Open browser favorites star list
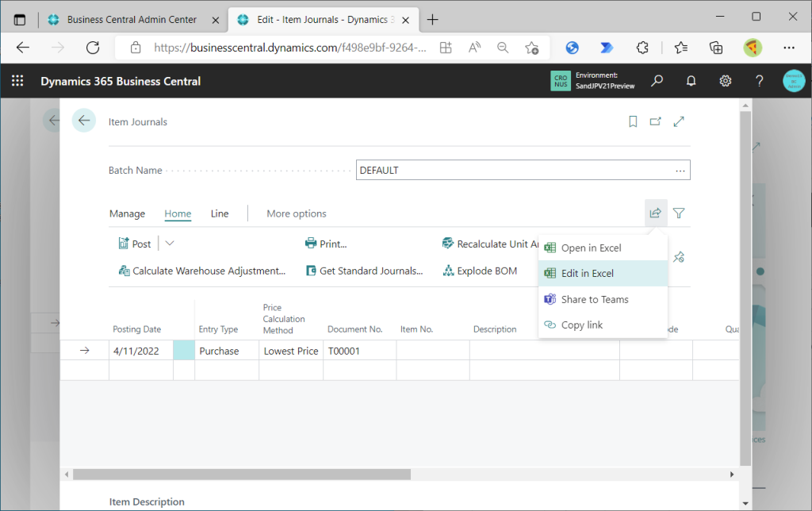 [680, 48]
